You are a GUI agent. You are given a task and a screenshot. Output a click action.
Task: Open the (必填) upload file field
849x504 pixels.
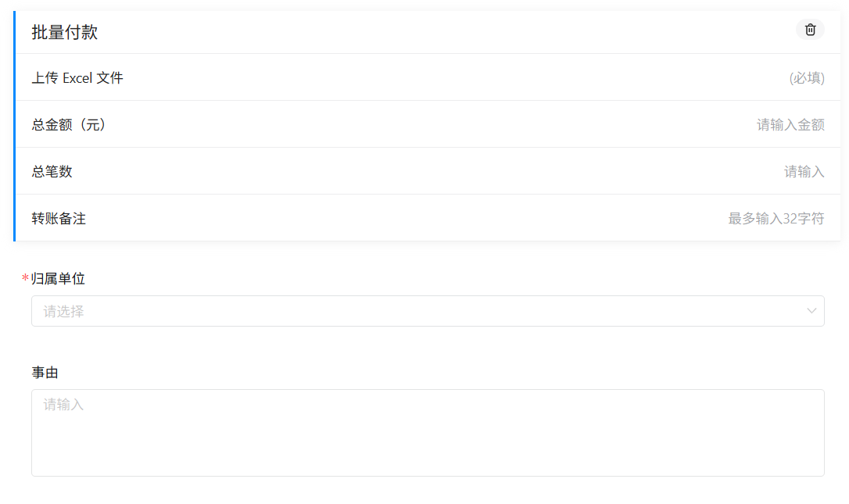point(807,78)
